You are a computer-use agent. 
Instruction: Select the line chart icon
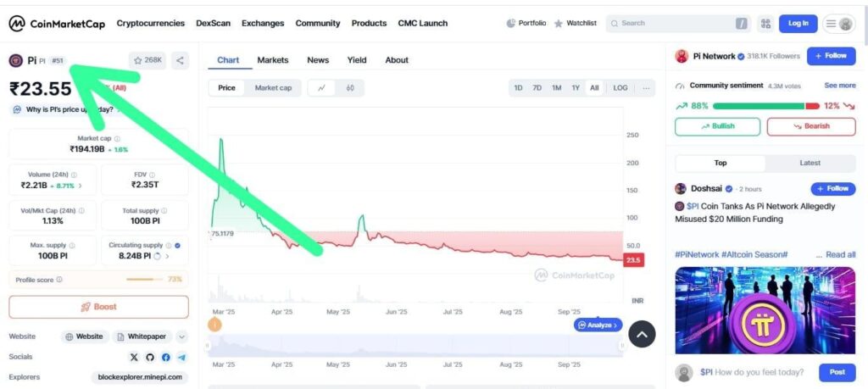322,87
